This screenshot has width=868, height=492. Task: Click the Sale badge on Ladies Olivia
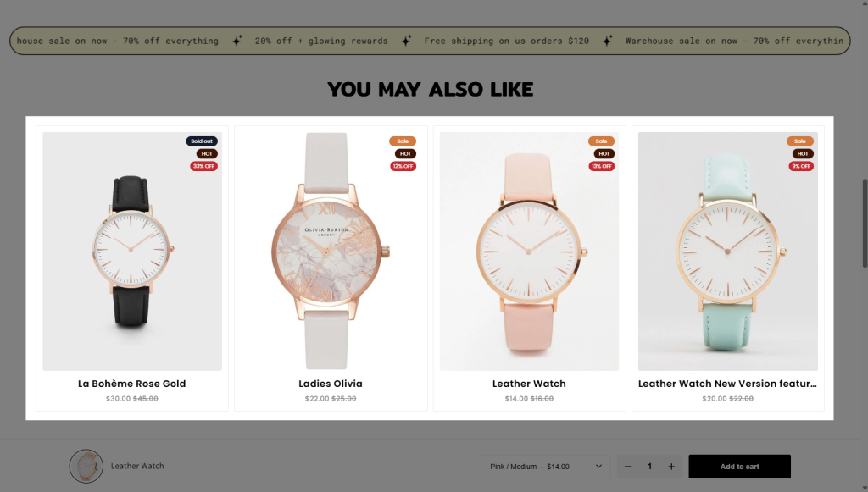(x=403, y=141)
